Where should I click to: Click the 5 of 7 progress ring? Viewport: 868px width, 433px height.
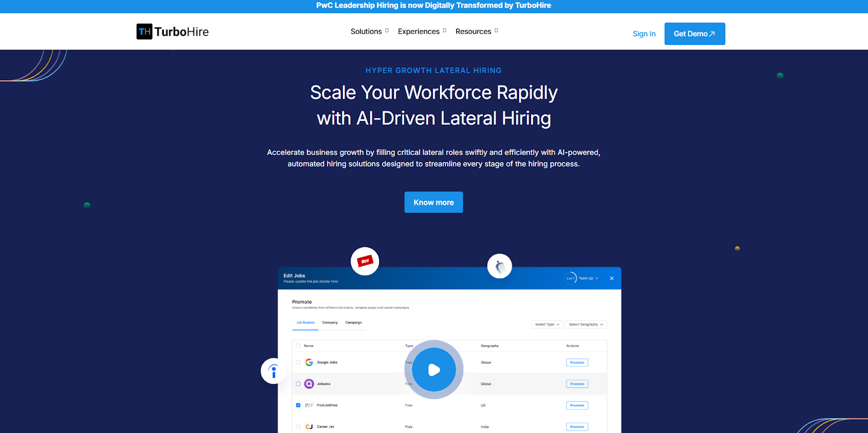click(570, 278)
